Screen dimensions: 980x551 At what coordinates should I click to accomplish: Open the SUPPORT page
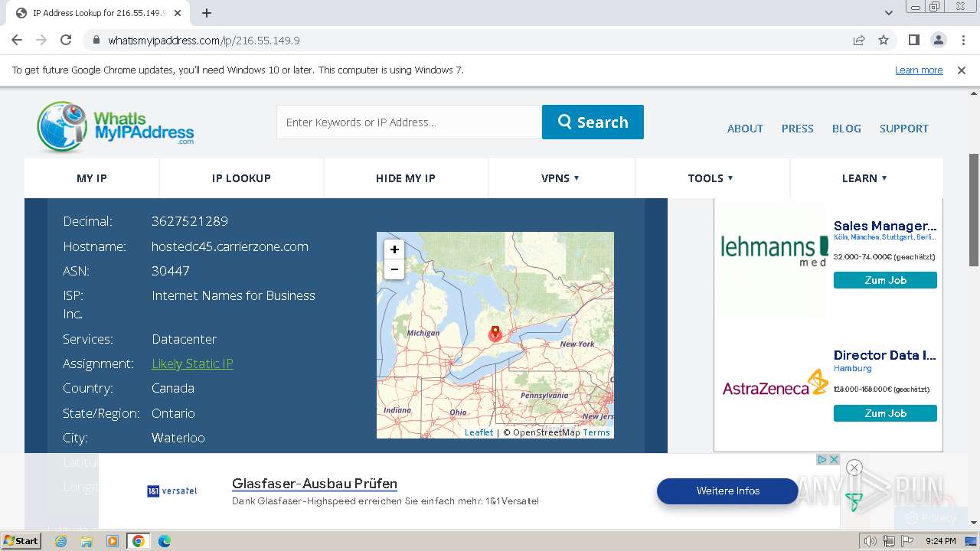903,129
